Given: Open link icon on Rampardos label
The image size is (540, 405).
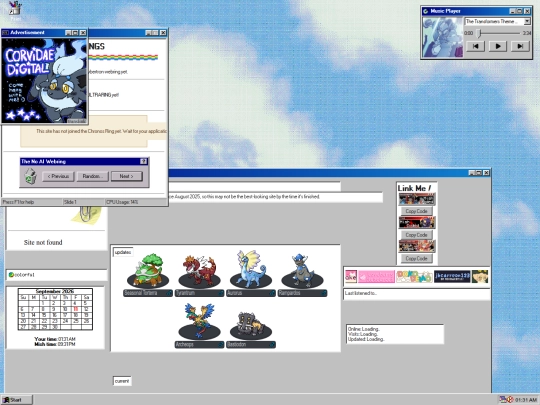Looking at the screenshot, I should click(323, 293).
